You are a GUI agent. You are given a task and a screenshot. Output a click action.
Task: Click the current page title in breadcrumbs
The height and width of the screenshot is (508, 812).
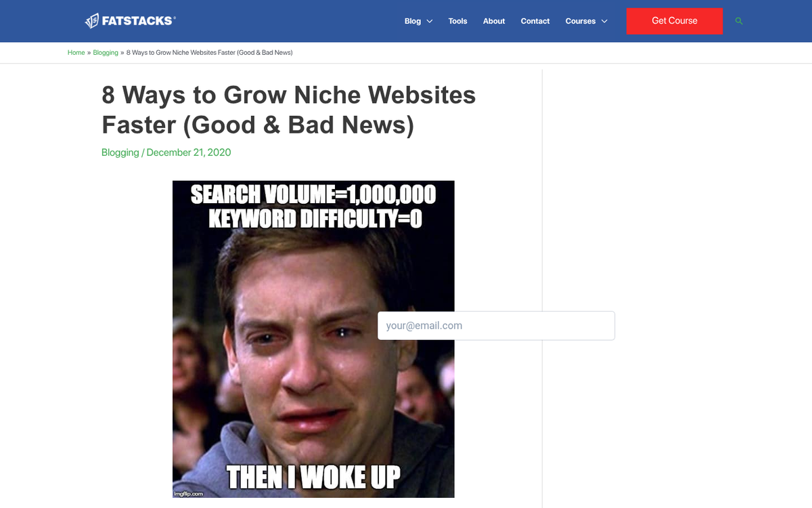(x=210, y=53)
